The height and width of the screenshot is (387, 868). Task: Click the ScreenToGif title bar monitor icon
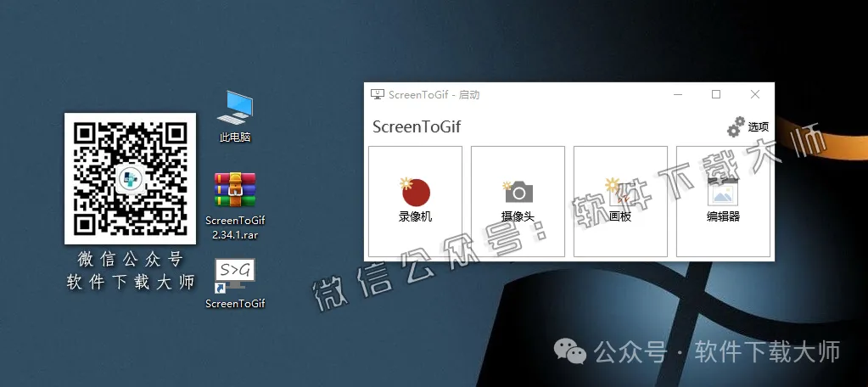(x=378, y=95)
